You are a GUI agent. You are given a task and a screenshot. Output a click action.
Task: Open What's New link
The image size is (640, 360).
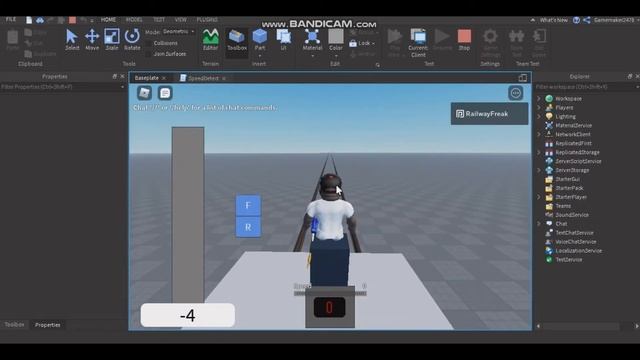553,20
